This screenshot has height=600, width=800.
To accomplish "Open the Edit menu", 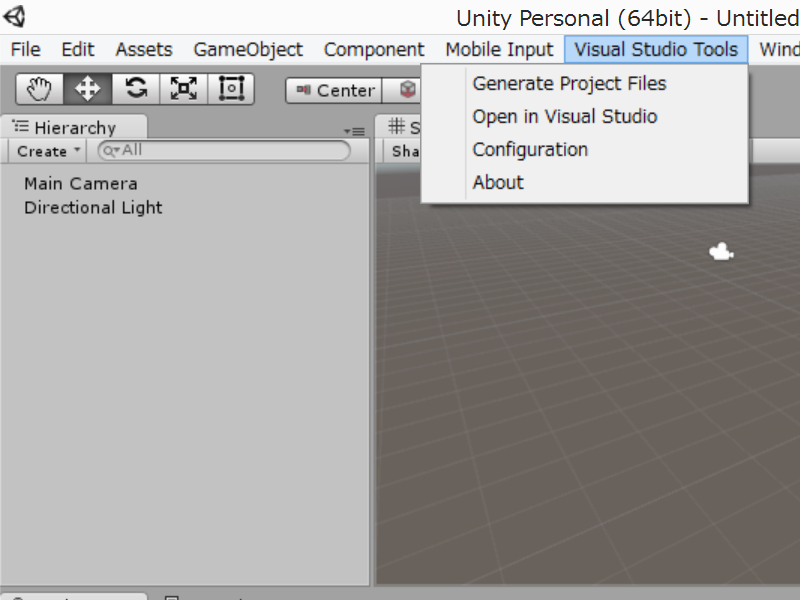I will pos(78,49).
